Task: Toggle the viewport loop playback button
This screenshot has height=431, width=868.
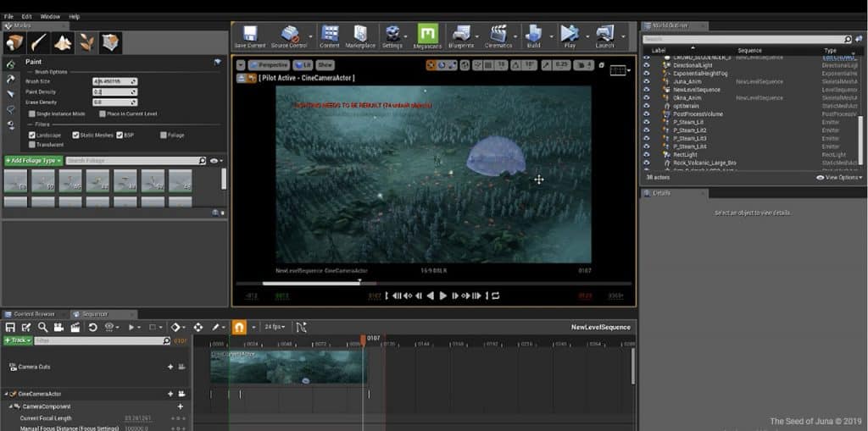Action: coord(495,296)
